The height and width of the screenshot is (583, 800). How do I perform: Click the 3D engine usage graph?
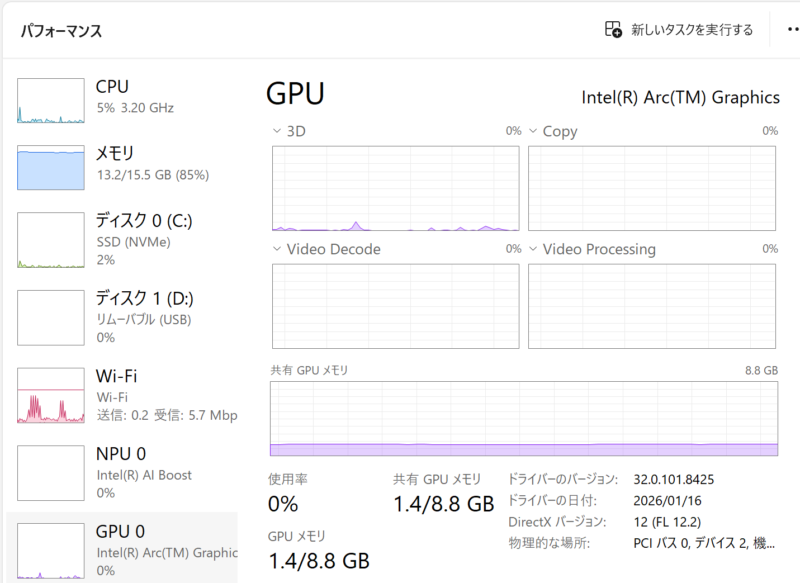[396, 188]
